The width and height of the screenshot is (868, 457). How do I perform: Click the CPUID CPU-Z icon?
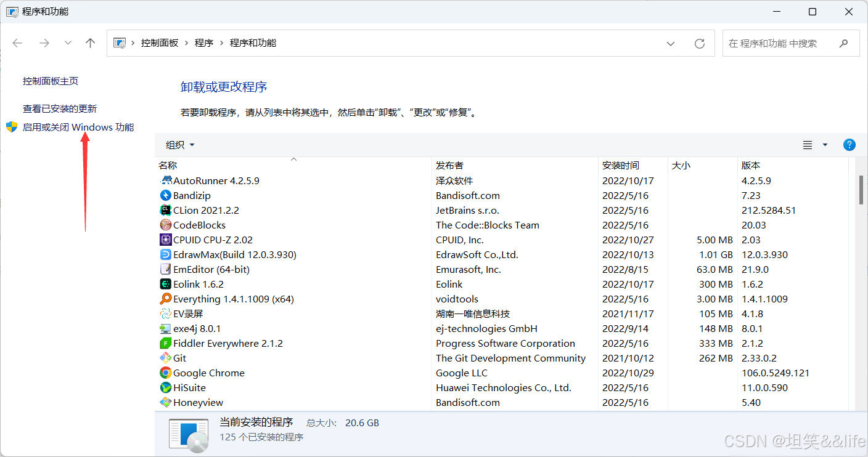pyautogui.click(x=165, y=240)
